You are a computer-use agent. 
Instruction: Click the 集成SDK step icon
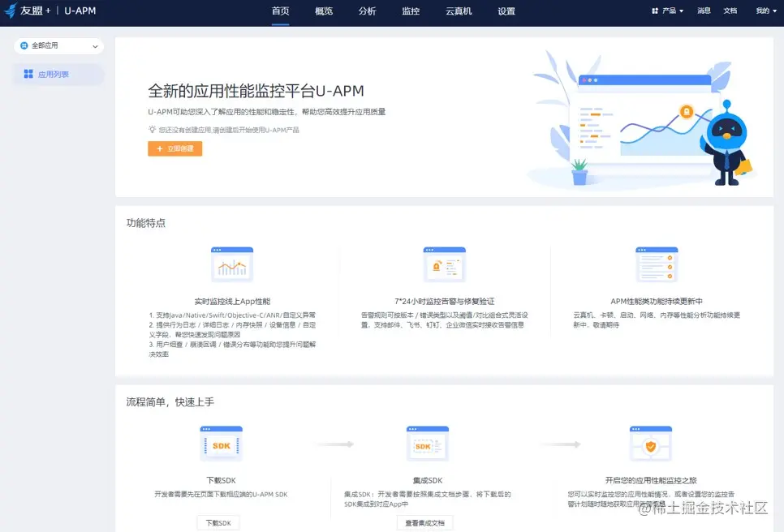tap(428, 444)
